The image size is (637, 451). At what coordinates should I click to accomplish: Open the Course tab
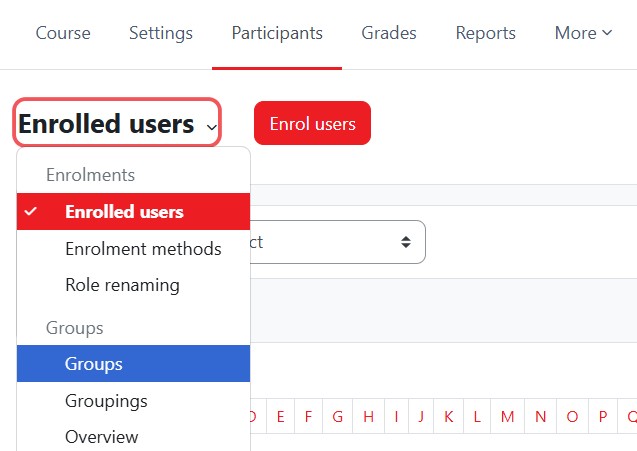[63, 33]
